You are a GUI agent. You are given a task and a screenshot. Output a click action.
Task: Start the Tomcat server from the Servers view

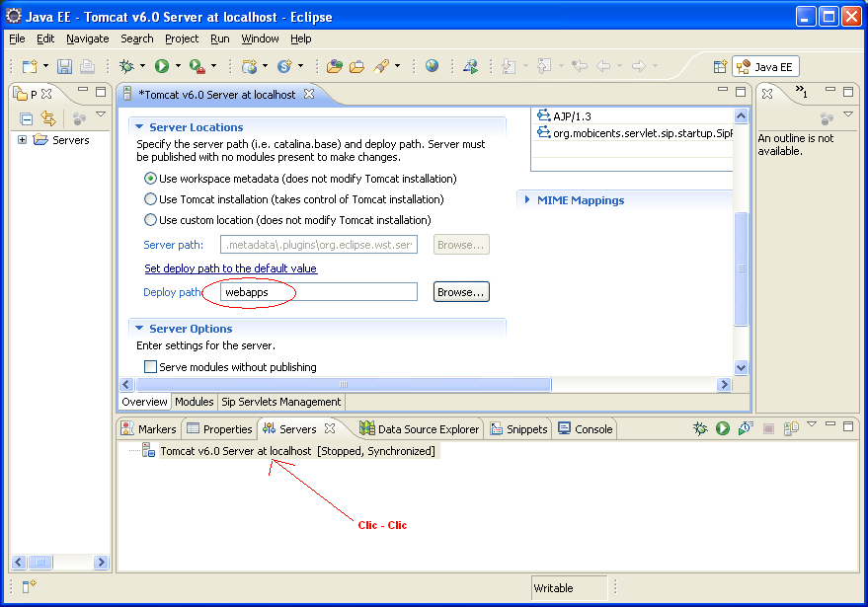(x=724, y=426)
